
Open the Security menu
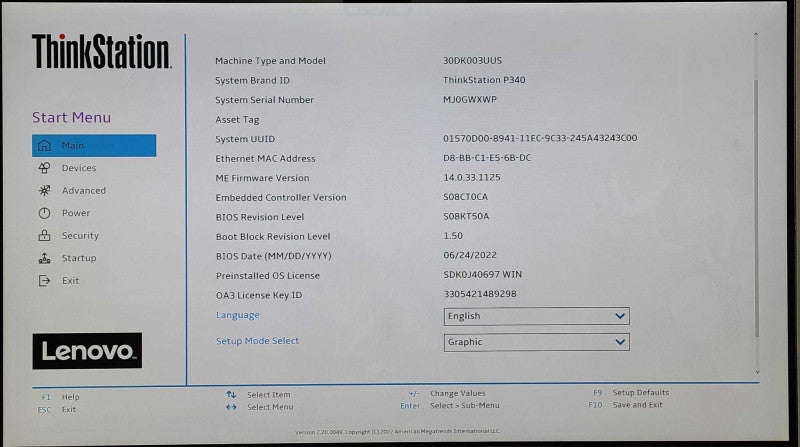tap(80, 235)
